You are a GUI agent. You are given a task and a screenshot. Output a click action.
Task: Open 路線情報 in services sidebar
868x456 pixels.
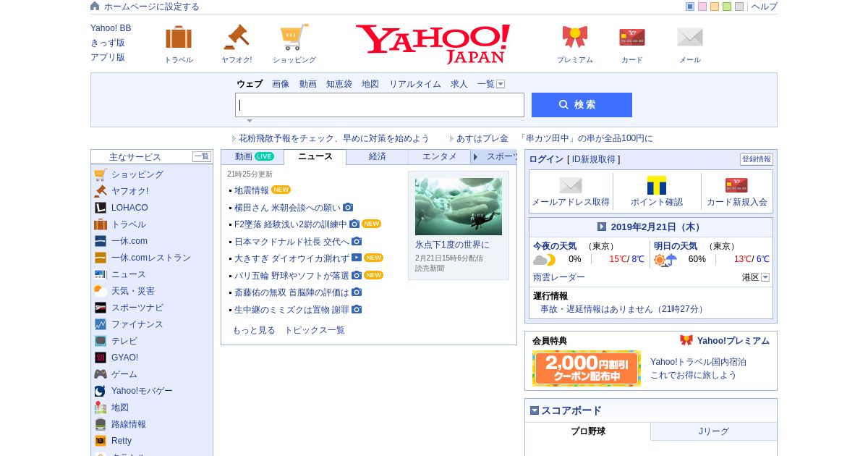click(129, 424)
